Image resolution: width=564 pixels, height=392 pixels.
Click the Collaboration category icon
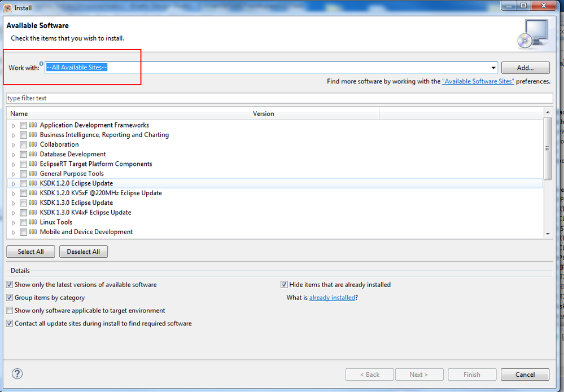point(33,144)
